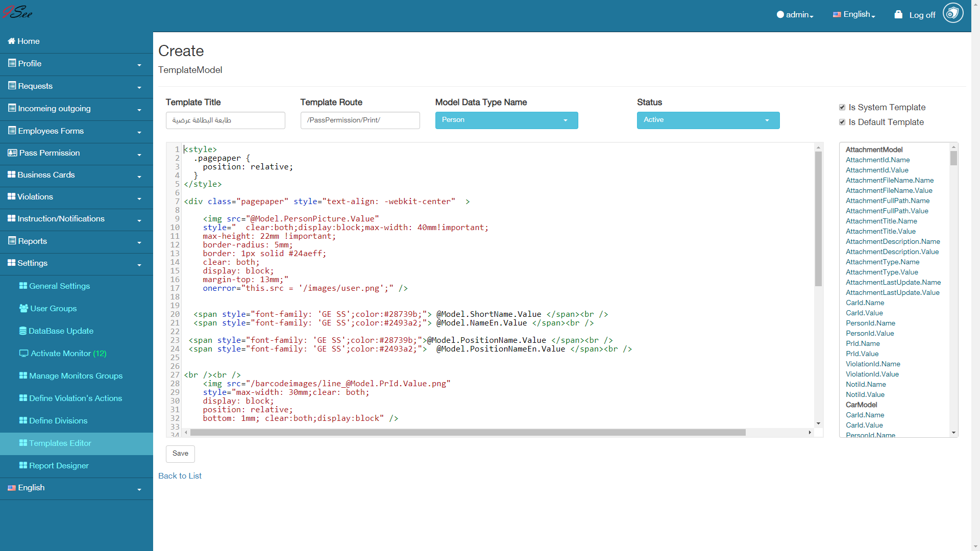Collapse the Settings sidebar chevron

coord(139,265)
